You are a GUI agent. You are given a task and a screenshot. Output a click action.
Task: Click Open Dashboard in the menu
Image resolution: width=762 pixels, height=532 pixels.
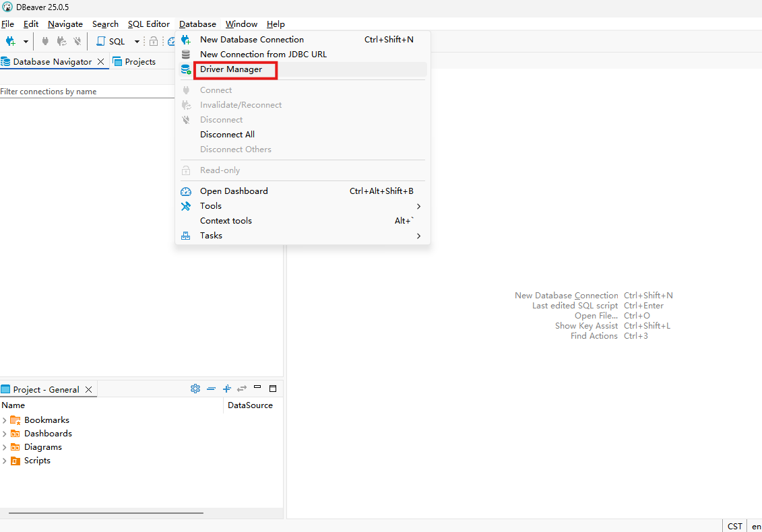[234, 191]
